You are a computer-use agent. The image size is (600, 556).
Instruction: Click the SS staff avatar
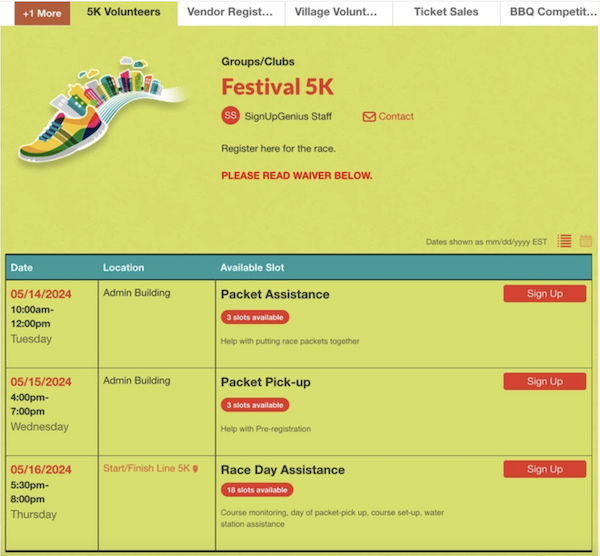point(230,116)
